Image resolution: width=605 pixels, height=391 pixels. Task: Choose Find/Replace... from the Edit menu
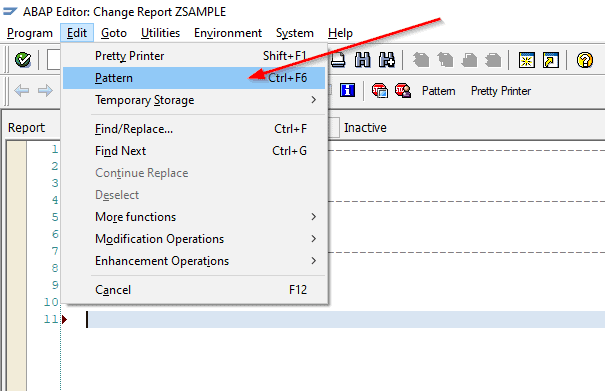(195, 129)
